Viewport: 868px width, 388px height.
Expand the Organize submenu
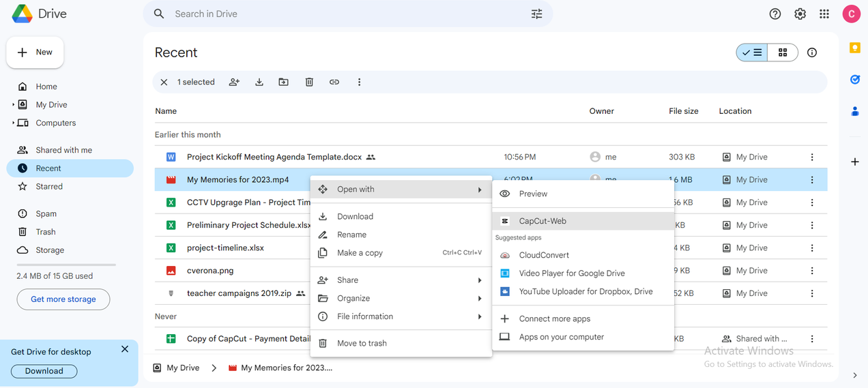click(401, 298)
